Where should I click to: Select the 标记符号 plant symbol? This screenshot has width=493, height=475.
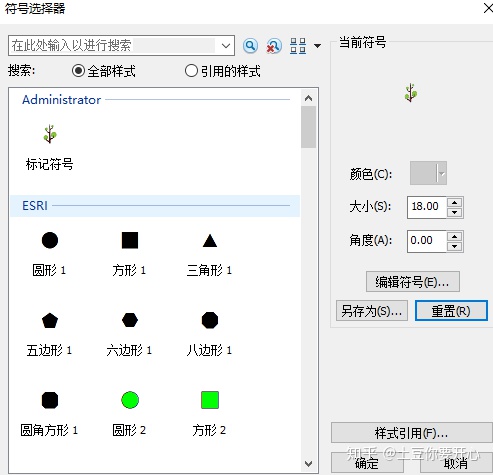(x=50, y=134)
